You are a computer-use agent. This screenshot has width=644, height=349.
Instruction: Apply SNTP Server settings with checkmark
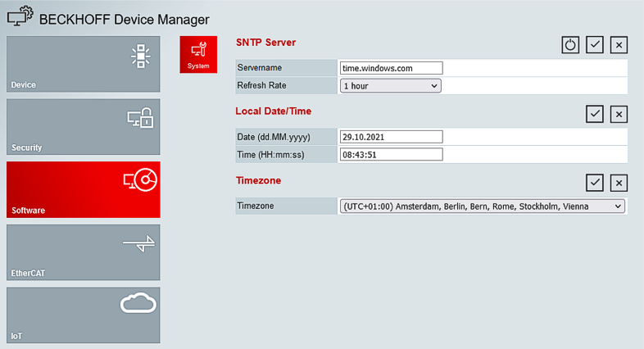point(594,45)
